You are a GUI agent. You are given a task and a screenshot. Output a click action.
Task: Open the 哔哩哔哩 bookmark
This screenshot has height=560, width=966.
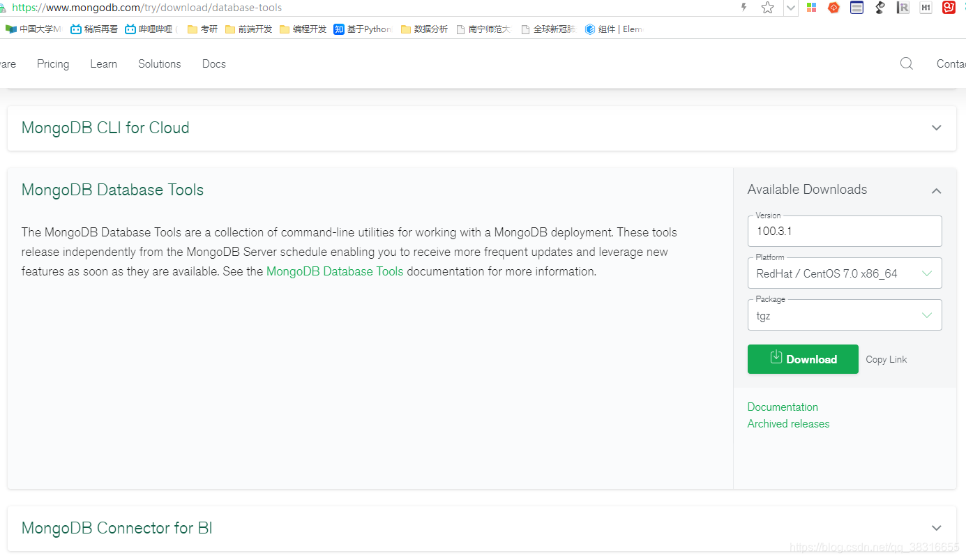[151, 29]
